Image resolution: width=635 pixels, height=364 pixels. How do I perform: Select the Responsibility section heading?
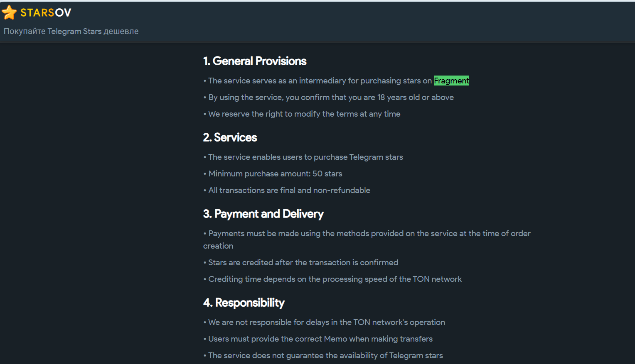(x=244, y=303)
